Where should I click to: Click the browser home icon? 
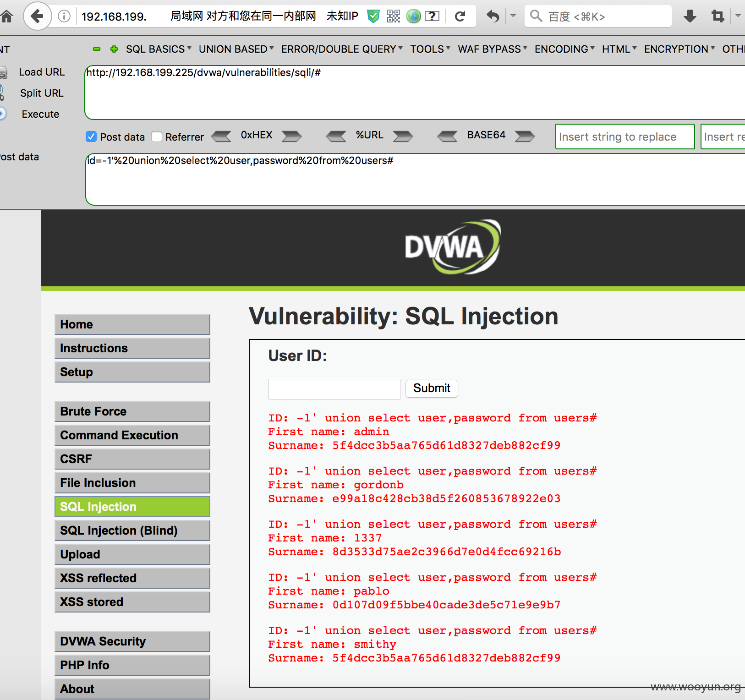pyautogui.click(x=6, y=17)
